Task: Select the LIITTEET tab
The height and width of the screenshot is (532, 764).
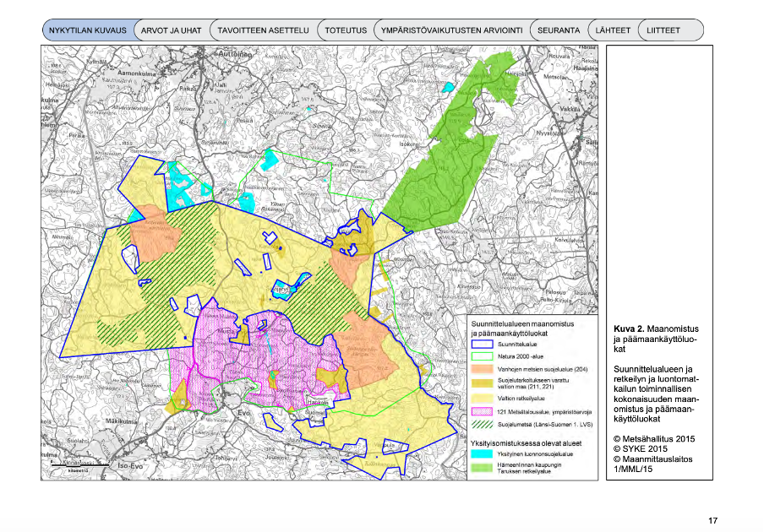Action: click(663, 30)
